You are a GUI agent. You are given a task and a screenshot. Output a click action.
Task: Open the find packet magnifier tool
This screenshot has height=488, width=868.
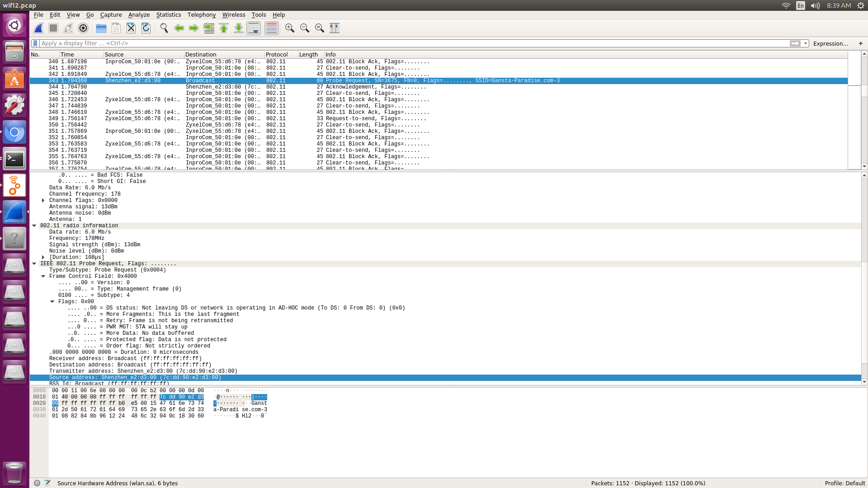coord(164,28)
